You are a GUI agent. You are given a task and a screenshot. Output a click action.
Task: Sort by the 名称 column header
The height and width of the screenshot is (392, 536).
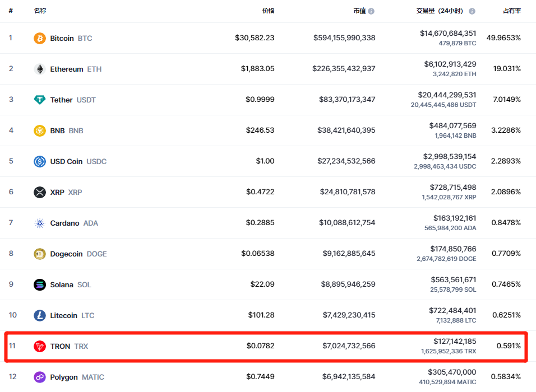tap(40, 11)
